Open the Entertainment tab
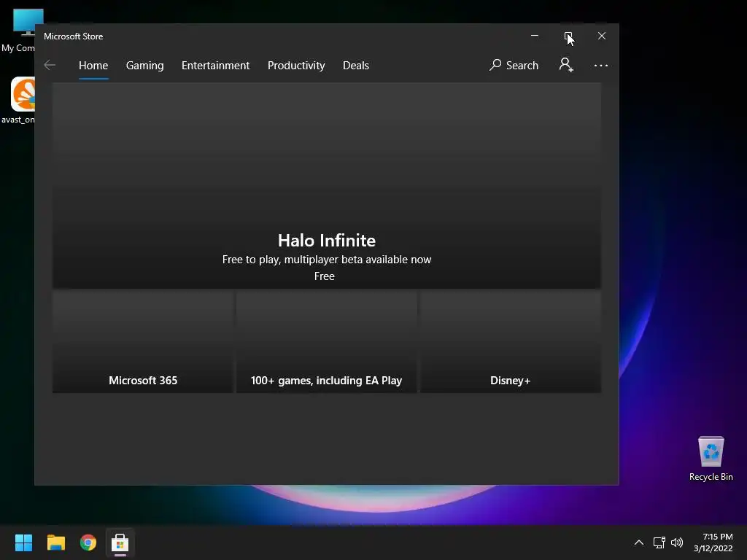This screenshot has height=560, width=747. click(x=215, y=65)
